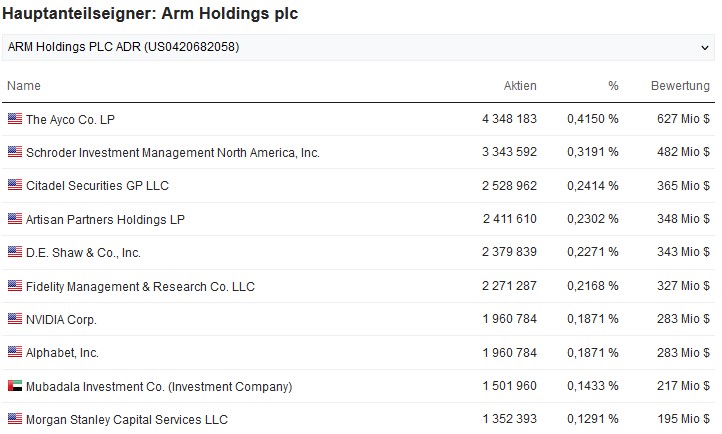Sort by the Bewertung column header
722x434 pixels.
680,86
